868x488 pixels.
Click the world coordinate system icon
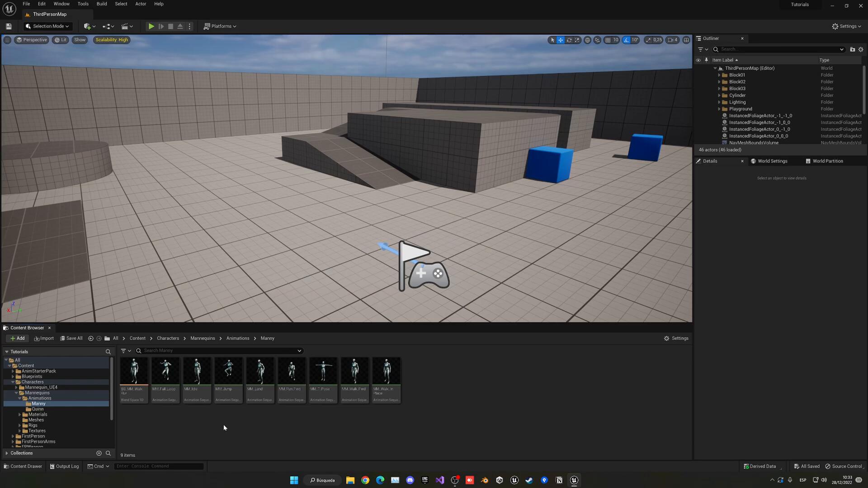coord(587,40)
